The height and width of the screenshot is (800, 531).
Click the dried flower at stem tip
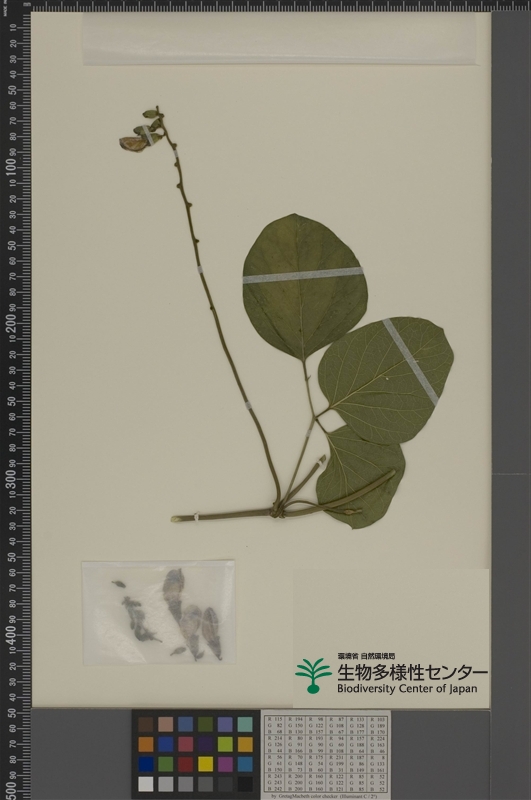pyautogui.click(x=134, y=144)
